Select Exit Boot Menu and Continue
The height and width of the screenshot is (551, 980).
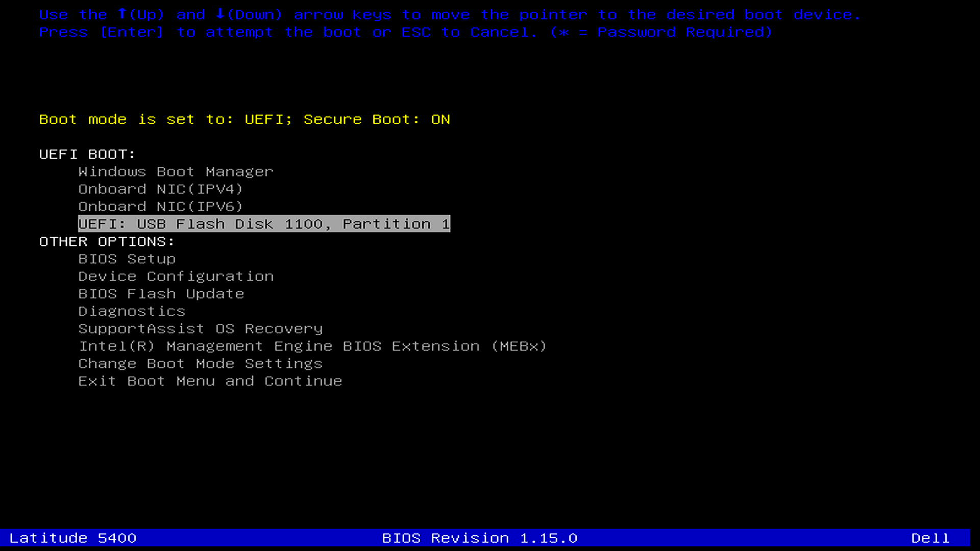[x=210, y=381]
